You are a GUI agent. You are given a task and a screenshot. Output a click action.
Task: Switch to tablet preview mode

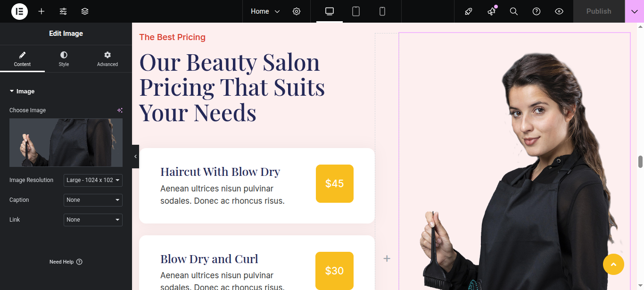tap(356, 11)
